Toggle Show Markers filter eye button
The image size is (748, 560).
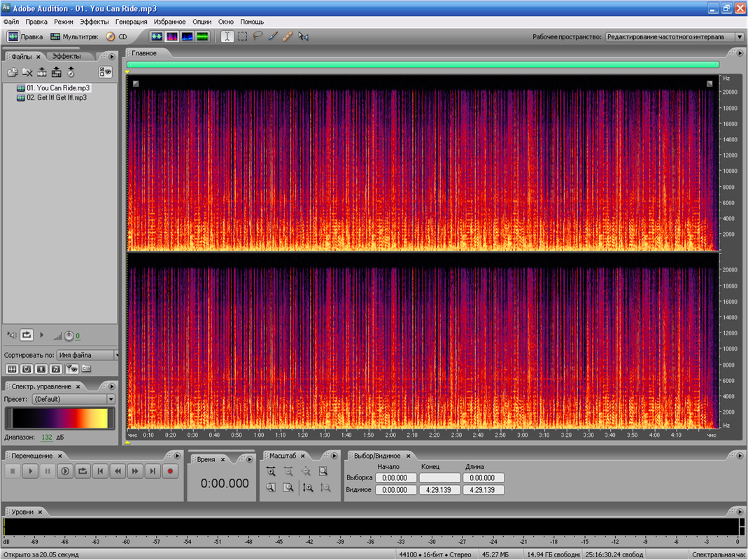[x=71, y=369]
